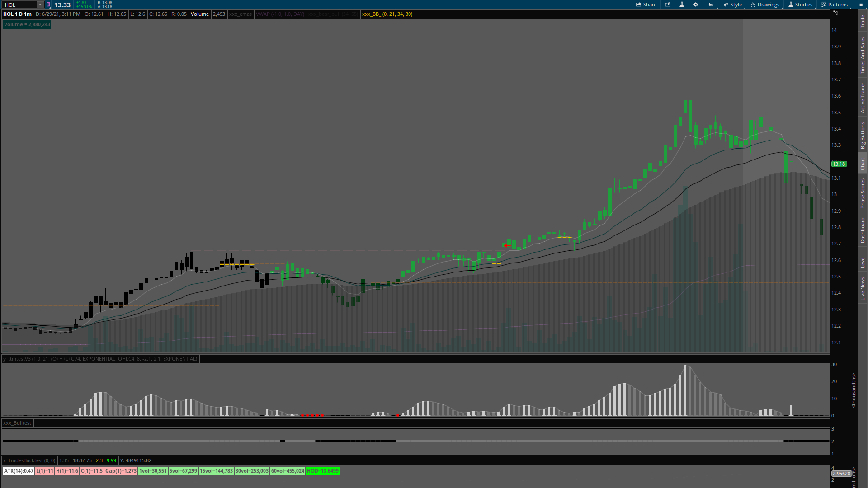Expand the HOL symbol dropdown arrow
The width and height of the screenshot is (868, 488).
[x=40, y=5]
